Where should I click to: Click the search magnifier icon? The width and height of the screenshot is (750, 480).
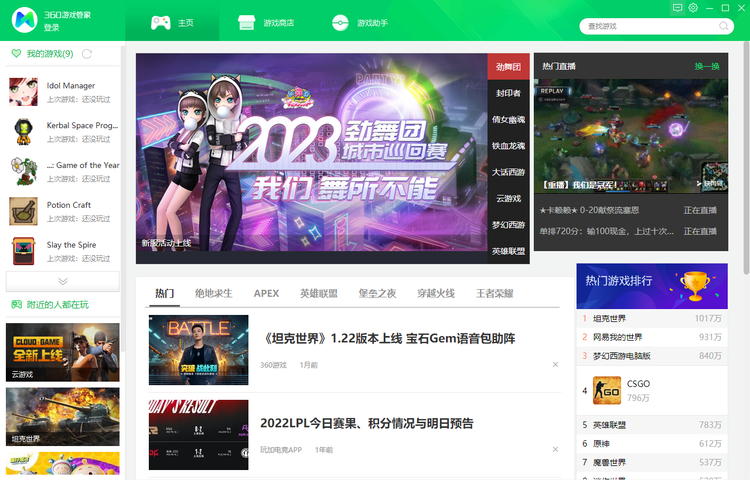(x=724, y=26)
